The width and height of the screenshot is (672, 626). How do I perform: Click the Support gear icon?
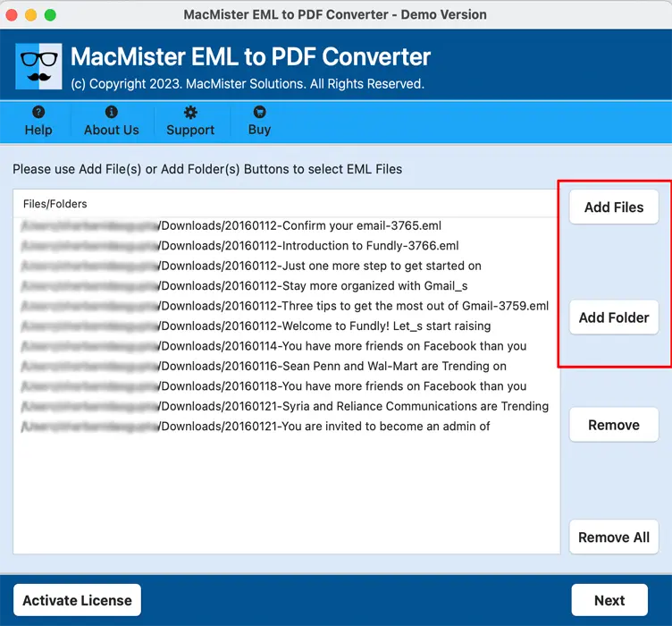click(x=190, y=113)
